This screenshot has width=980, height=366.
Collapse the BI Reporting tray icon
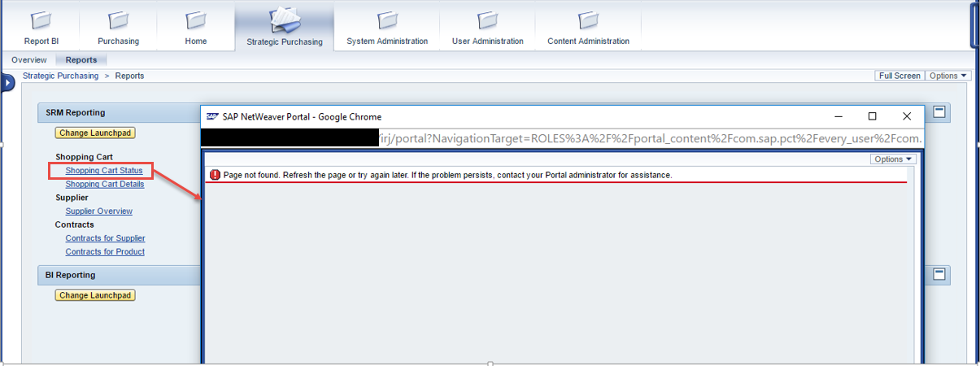click(939, 275)
